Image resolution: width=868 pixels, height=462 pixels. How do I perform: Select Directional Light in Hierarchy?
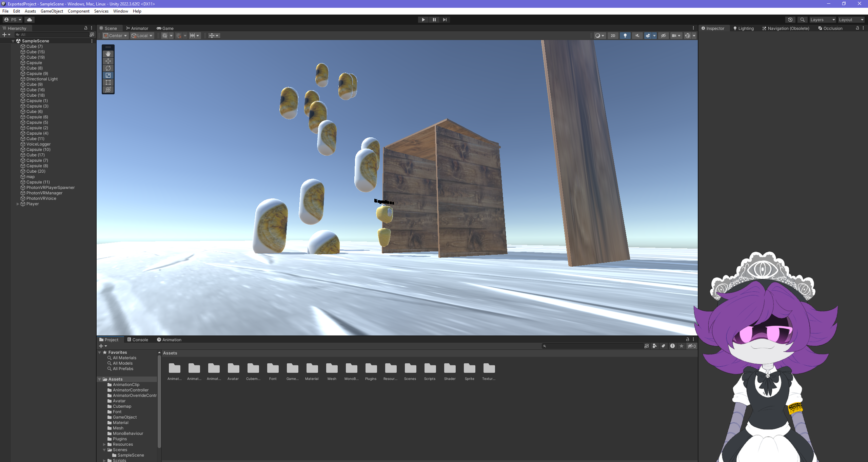(x=42, y=79)
